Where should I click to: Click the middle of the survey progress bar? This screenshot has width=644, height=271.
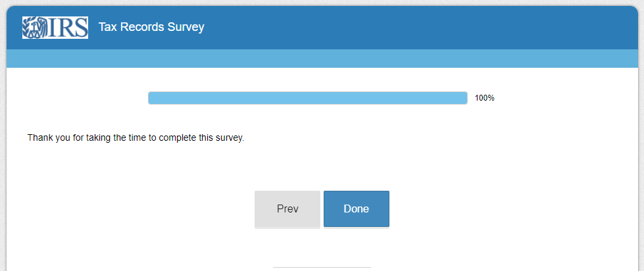pyautogui.click(x=308, y=98)
